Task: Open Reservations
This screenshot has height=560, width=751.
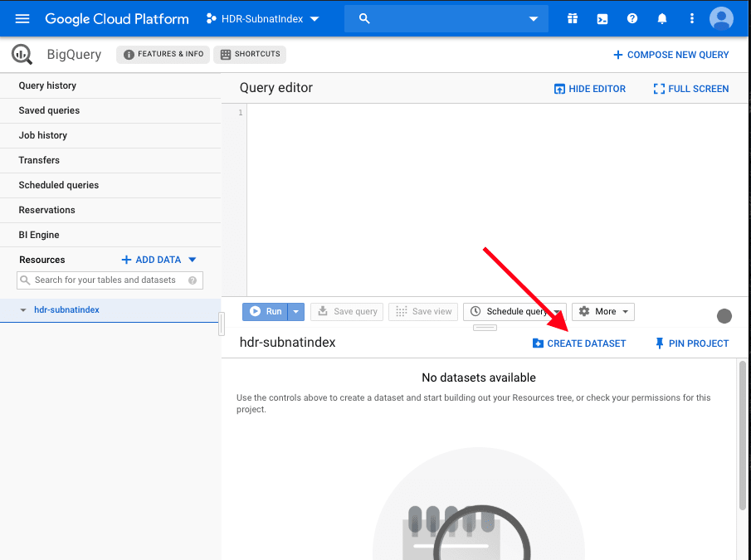Action: coord(110,210)
